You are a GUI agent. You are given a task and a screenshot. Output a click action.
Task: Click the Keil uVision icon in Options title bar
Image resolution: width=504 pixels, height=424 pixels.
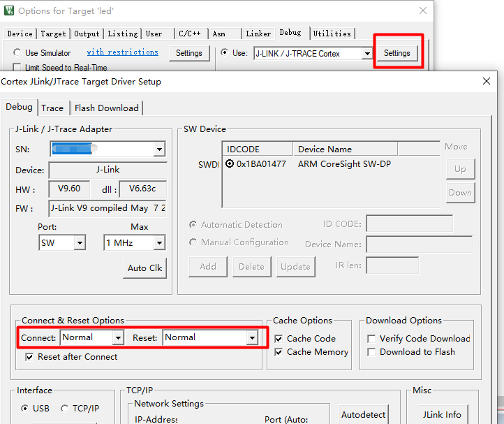click(x=9, y=10)
